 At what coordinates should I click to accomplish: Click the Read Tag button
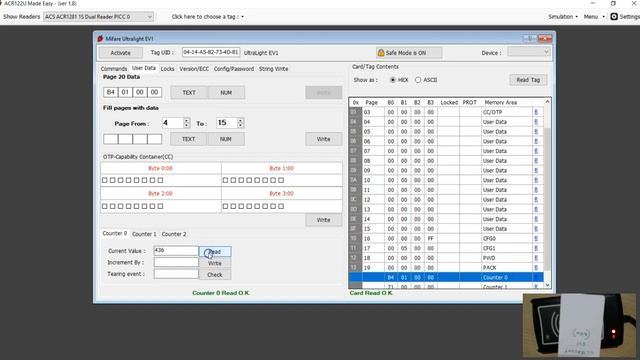(528, 80)
